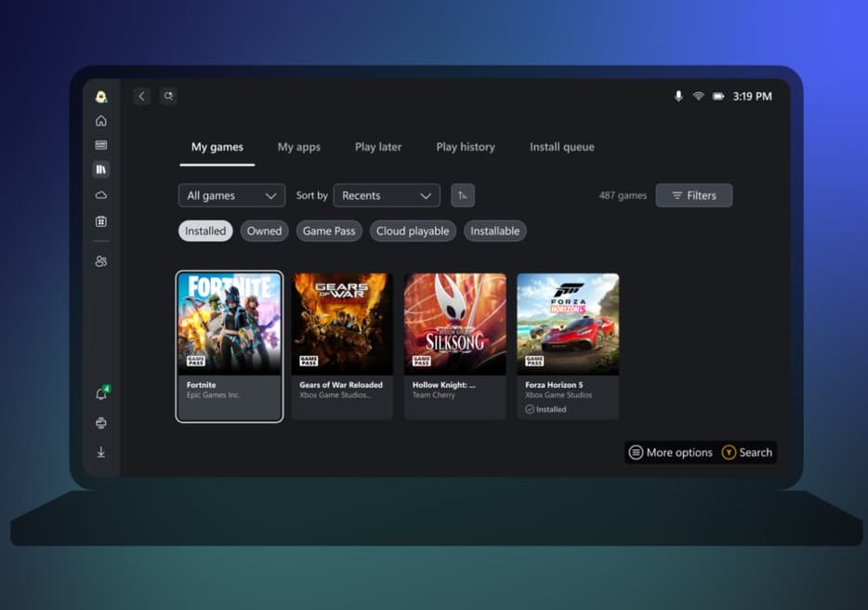This screenshot has width=868, height=610.
Task: Click the search icon beside the back arrow
Action: (168, 97)
